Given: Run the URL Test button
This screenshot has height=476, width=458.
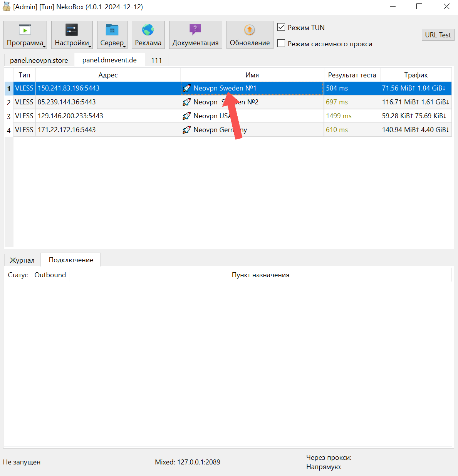Looking at the screenshot, I should (x=438, y=35).
